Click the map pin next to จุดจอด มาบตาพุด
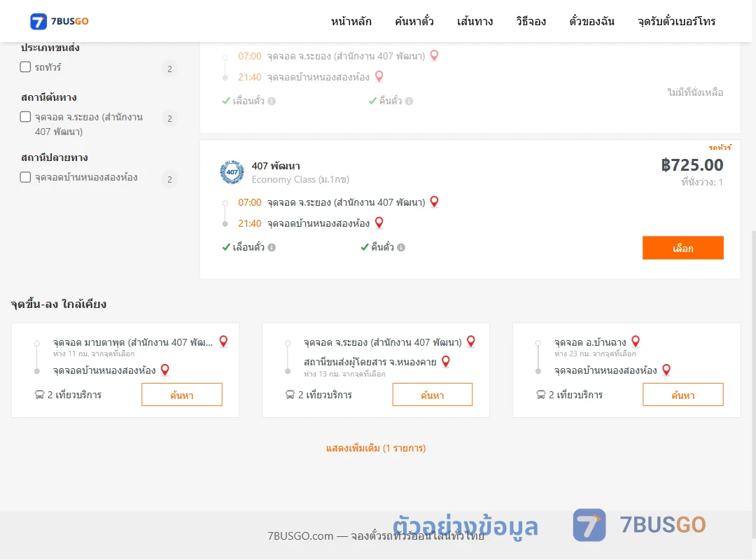The height and width of the screenshot is (560, 756). (x=223, y=342)
